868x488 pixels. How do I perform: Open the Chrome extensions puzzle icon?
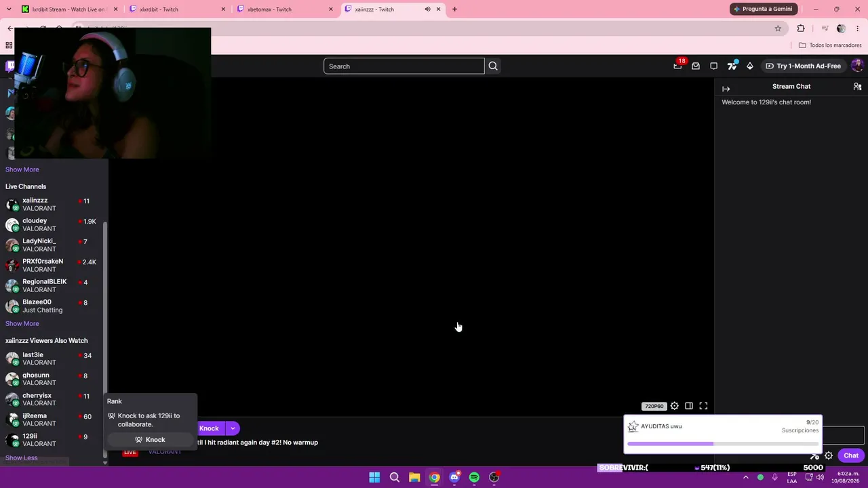point(801,28)
